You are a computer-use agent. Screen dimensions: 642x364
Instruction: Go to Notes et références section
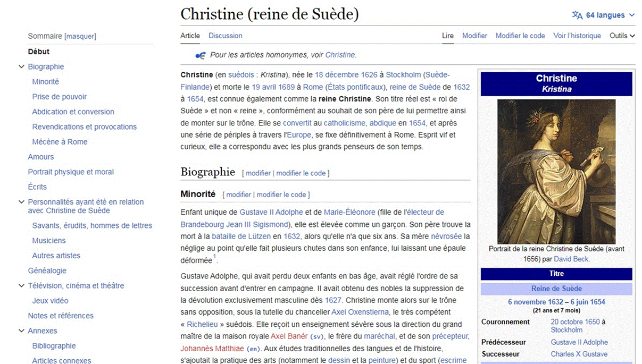61,316
